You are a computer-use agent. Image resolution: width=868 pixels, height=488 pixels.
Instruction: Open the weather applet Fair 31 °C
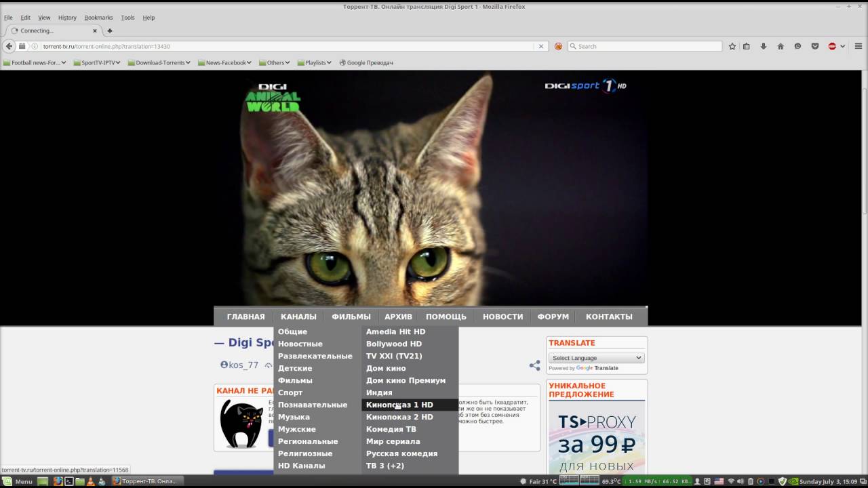coord(539,481)
